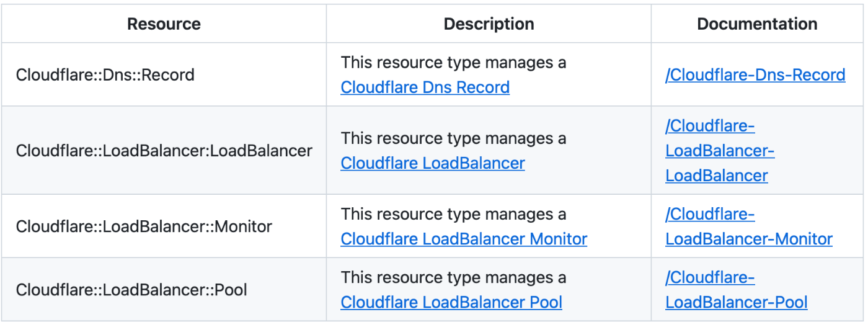Open /Cloudflare-LoadBalancer-LoadBalancer documentation link
The image size is (868, 322).
tap(719, 151)
